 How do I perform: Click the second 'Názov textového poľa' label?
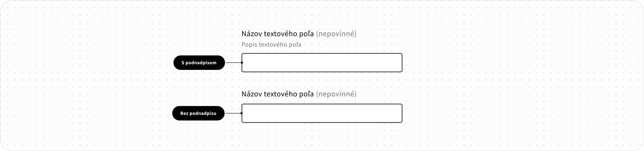[x=277, y=94]
